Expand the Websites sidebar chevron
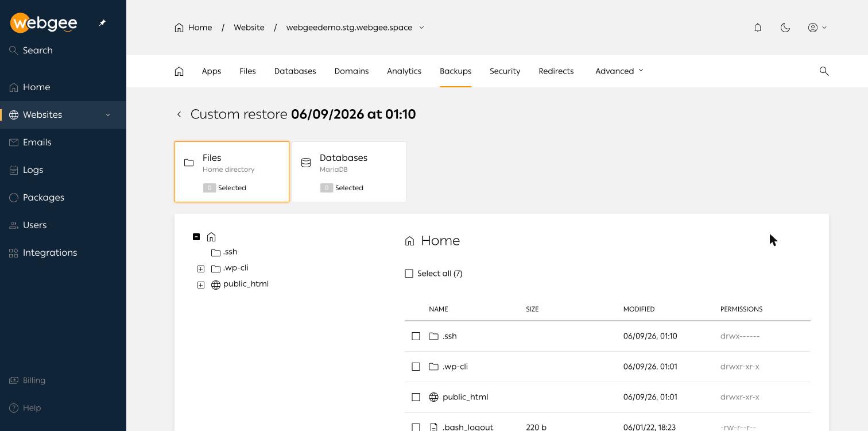This screenshot has height=431, width=868. [108, 115]
